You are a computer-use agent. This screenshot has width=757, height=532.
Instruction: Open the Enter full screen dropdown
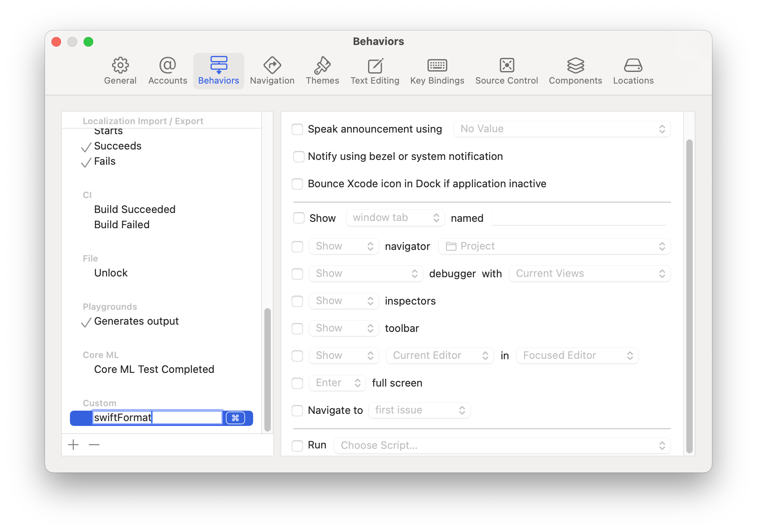(x=337, y=383)
